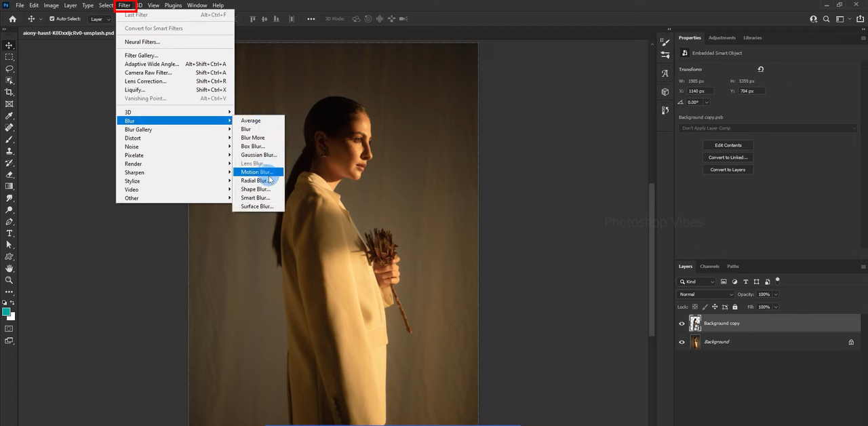The width and height of the screenshot is (868, 426).
Task: Select the Pen tool
Action: (x=9, y=222)
